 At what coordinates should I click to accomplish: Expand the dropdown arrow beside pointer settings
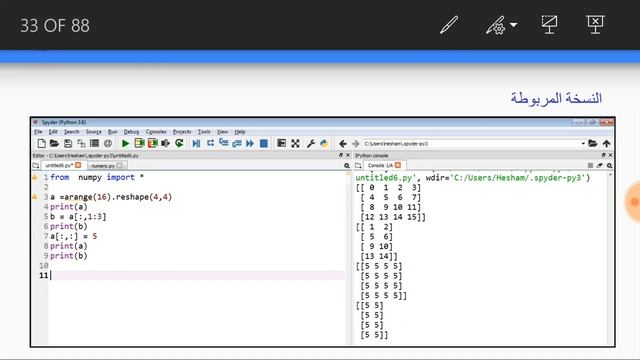tap(514, 25)
